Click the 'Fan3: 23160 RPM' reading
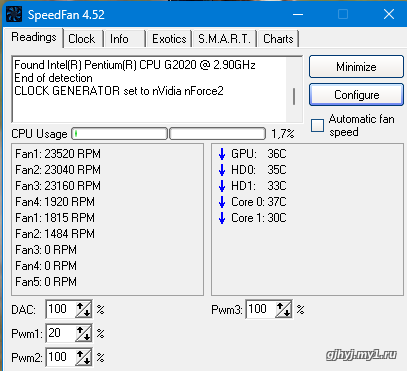The image size is (407, 371). pyautogui.click(x=58, y=186)
